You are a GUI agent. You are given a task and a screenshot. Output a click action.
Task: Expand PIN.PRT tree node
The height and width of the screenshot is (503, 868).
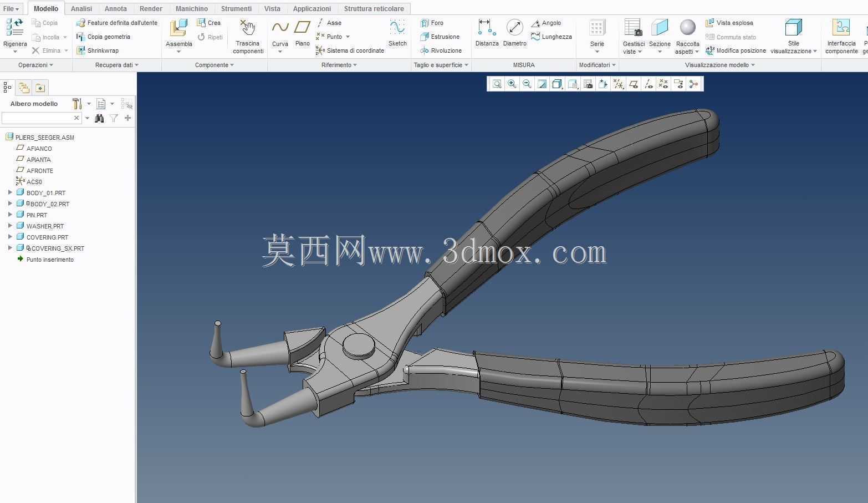click(x=10, y=215)
